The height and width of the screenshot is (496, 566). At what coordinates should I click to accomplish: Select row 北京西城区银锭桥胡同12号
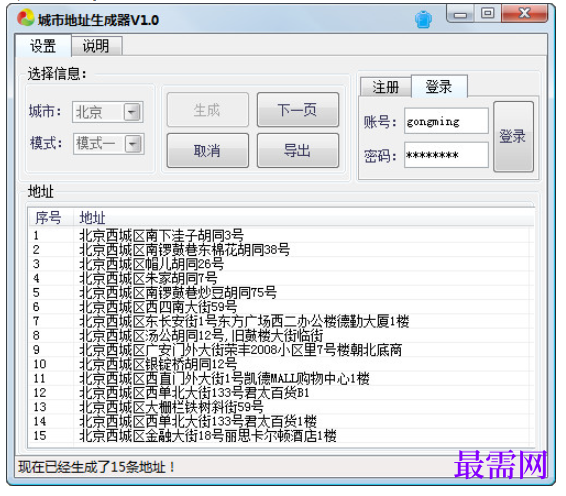[x=281, y=364]
